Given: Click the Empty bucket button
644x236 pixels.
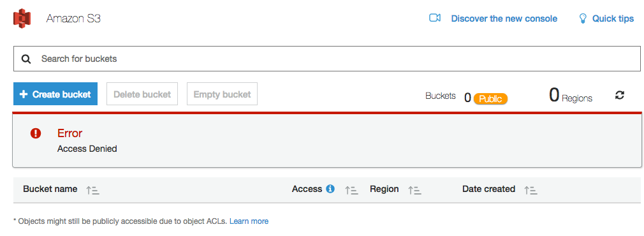Looking at the screenshot, I should [222, 94].
